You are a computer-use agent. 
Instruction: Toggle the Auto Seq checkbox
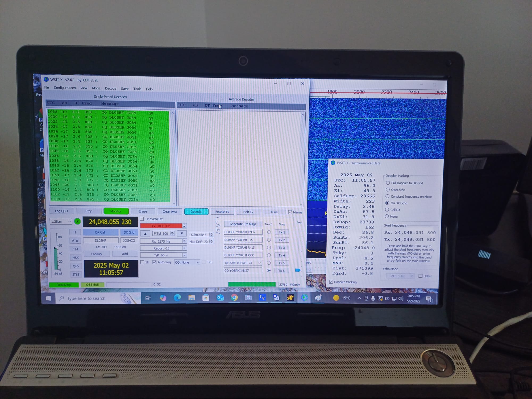pyautogui.click(x=155, y=262)
